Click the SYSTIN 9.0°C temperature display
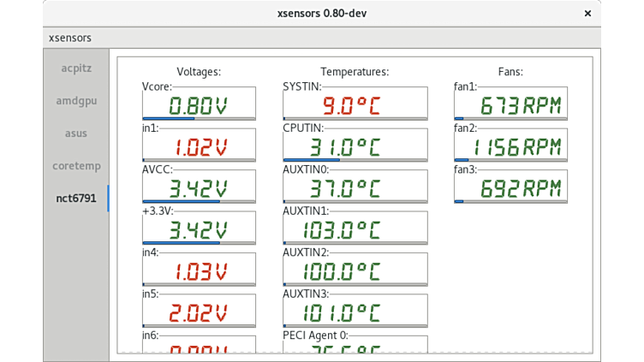 355,106
